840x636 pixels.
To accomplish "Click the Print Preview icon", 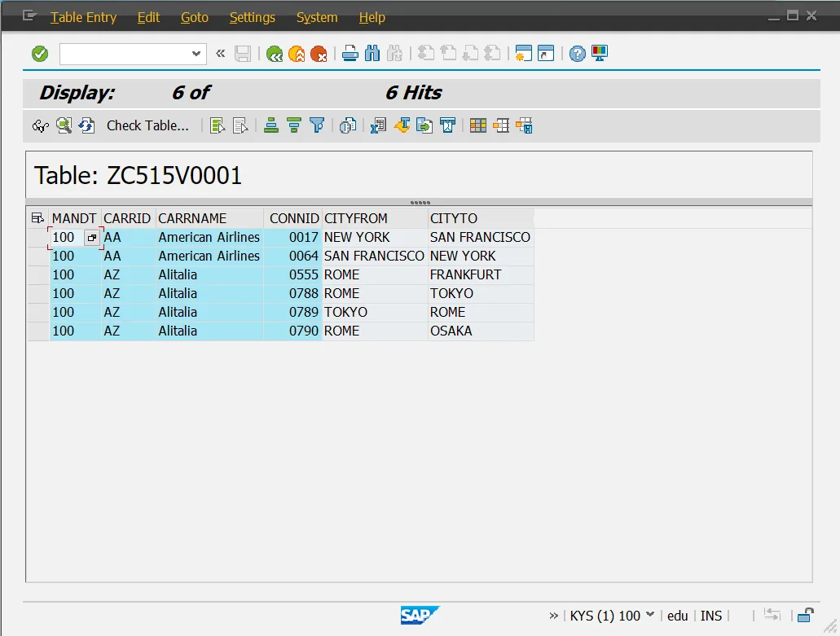I will pos(348,125).
